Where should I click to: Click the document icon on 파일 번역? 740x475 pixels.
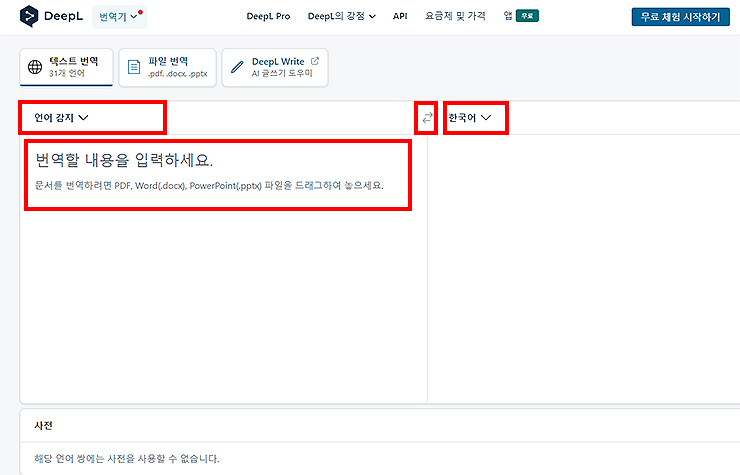pyautogui.click(x=134, y=67)
